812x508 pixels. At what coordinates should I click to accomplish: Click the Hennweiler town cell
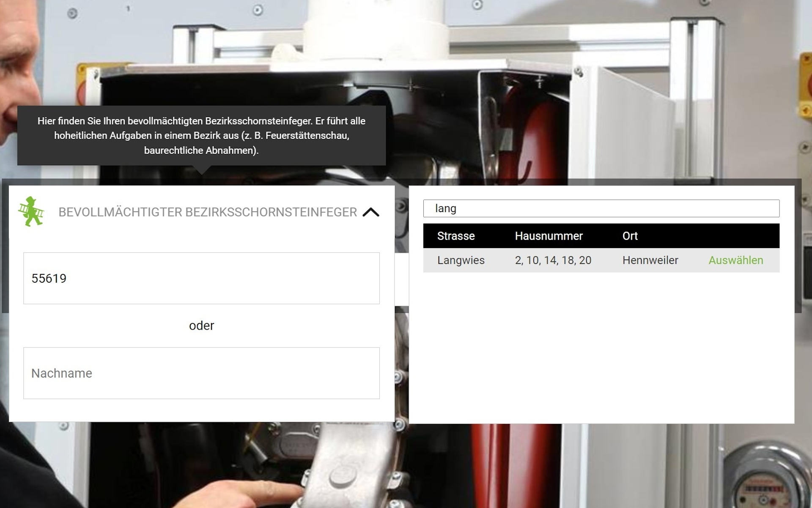click(x=650, y=260)
